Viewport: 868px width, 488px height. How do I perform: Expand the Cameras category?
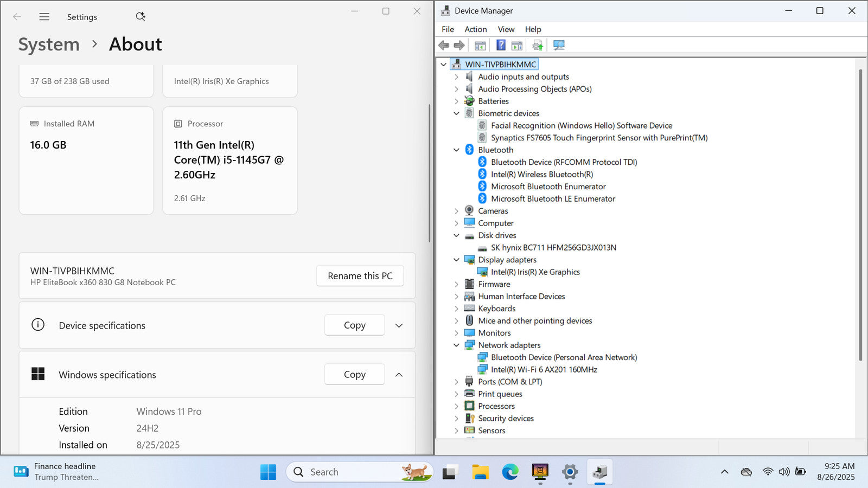coord(456,211)
